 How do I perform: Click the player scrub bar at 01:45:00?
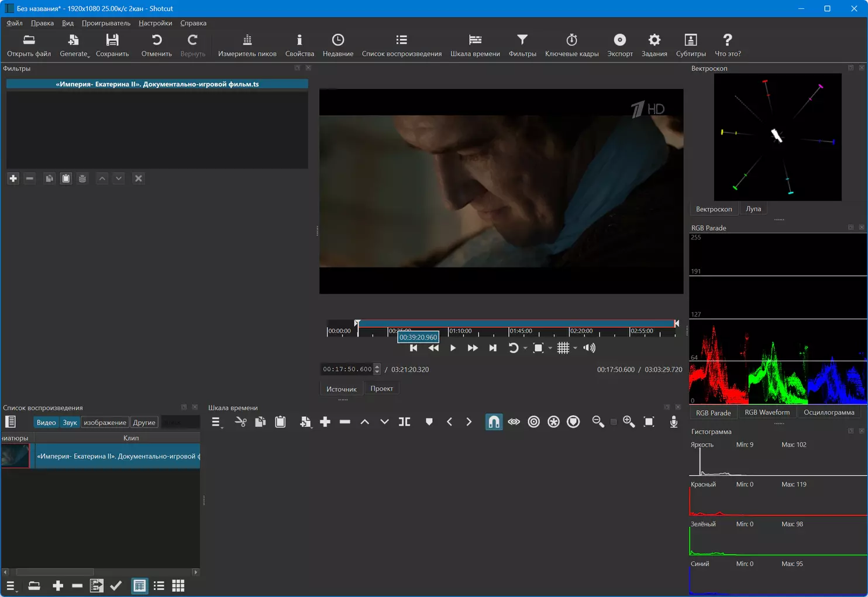pos(509,331)
